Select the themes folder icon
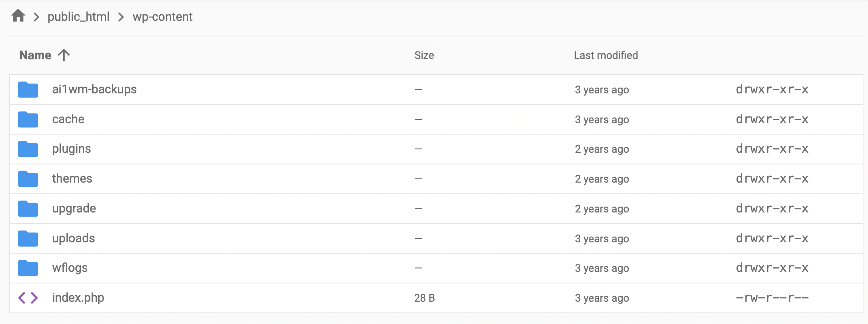868x324 pixels. tap(28, 179)
